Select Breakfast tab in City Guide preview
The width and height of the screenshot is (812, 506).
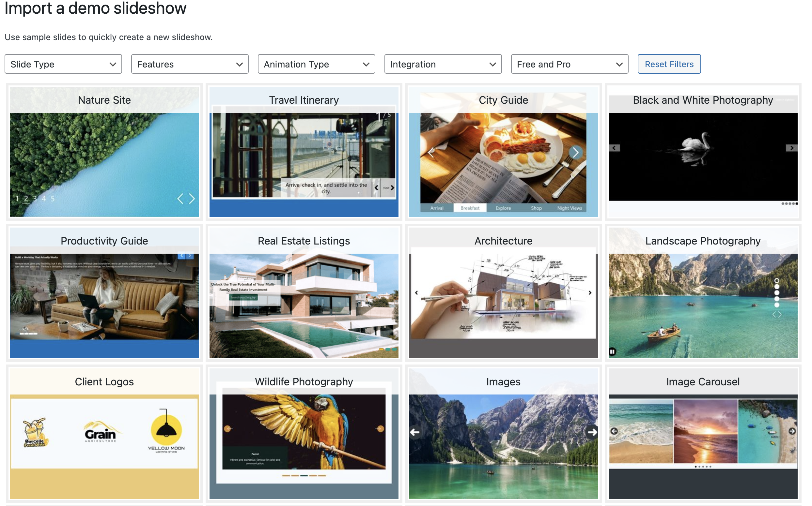point(470,208)
